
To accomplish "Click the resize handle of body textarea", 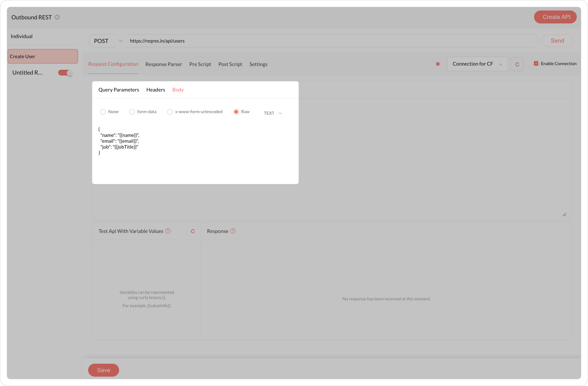I will point(564,214).
